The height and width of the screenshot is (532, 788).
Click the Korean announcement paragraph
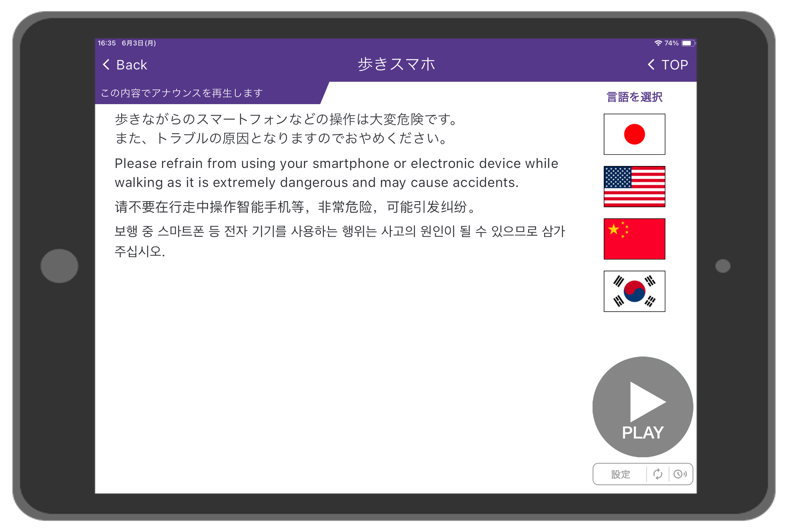[x=339, y=240]
